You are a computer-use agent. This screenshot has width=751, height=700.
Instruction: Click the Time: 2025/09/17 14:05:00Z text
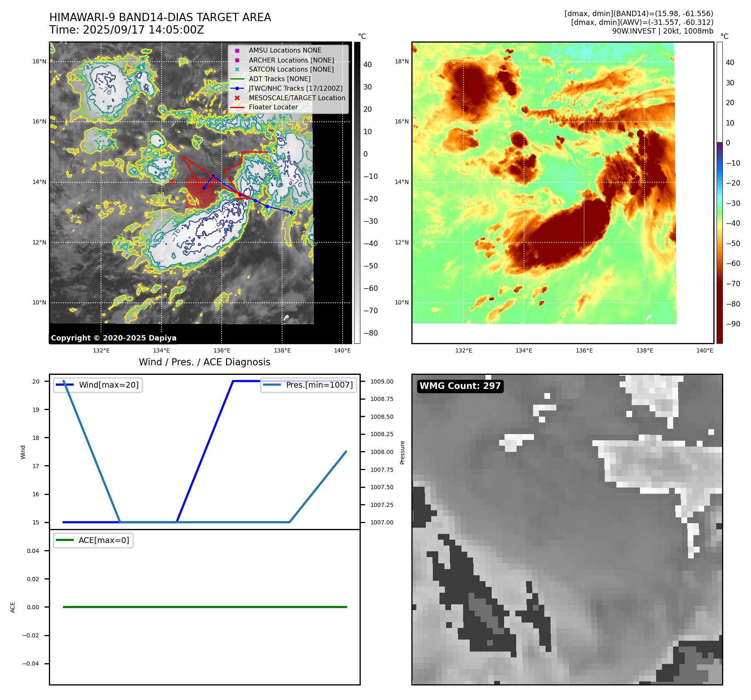[x=127, y=30]
